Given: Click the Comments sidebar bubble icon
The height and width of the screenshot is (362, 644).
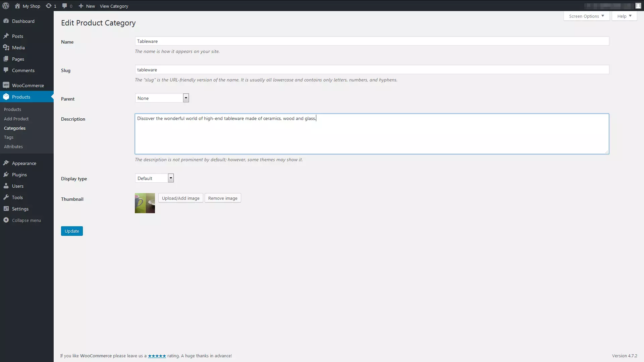Looking at the screenshot, I should 6,70.
